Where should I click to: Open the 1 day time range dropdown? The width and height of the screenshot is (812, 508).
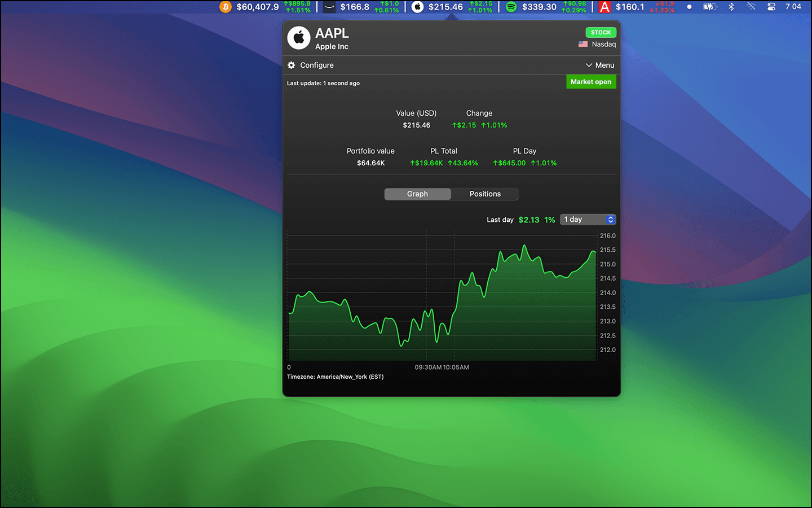pos(588,220)
